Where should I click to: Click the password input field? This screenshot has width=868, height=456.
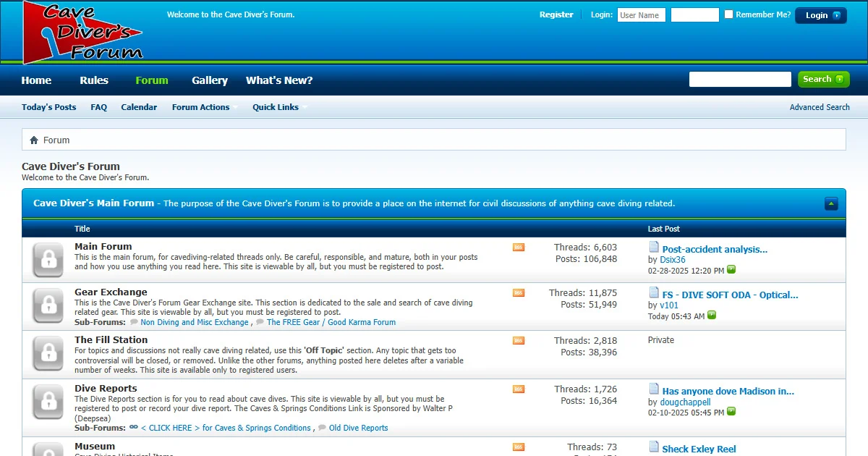click(695, 14)
